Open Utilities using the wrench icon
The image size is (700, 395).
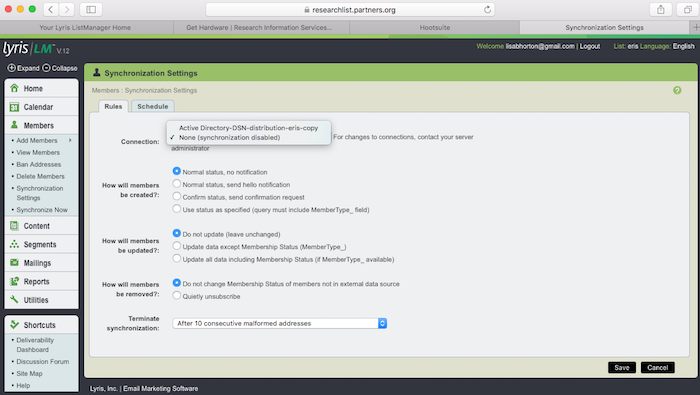tap(14, 299)
